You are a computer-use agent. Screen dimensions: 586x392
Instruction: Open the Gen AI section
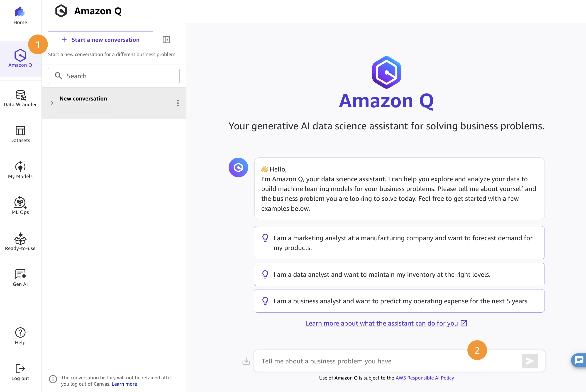click(x=20, y=274)
